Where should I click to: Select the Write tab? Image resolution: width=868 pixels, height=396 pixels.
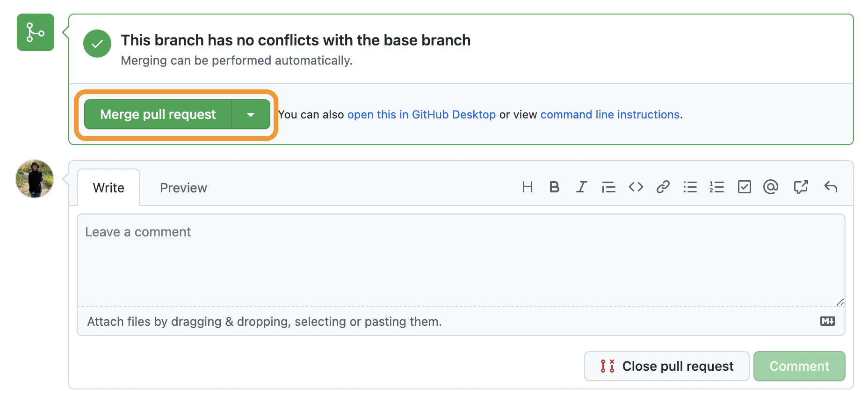108,188
